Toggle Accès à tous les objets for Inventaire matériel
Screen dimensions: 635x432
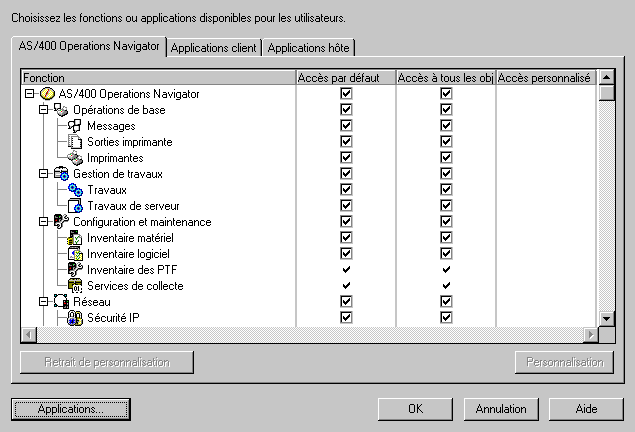(x=446, y=238)
